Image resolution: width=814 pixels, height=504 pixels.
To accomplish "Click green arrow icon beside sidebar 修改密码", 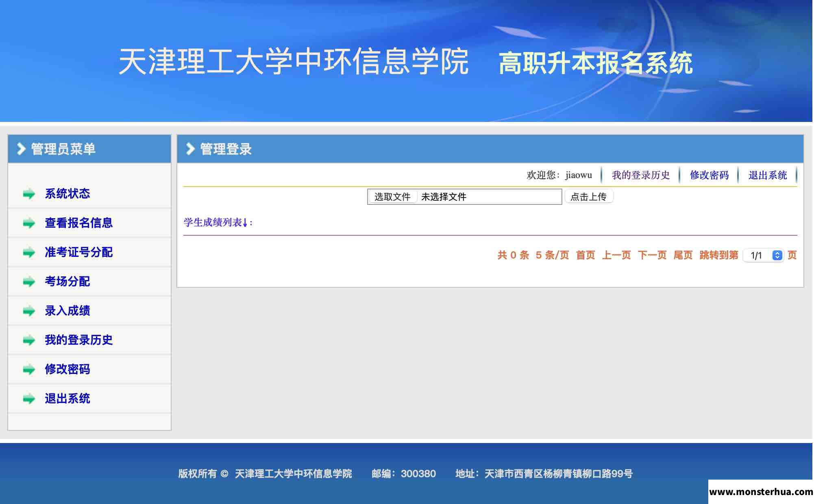I will pos(29,369).
